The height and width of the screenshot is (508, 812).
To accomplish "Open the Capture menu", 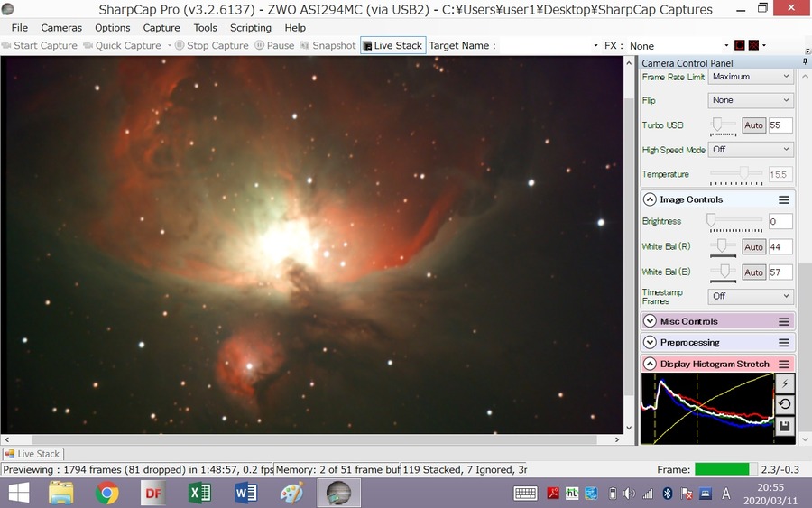I will pyautogui.click(x=161, y=28).
